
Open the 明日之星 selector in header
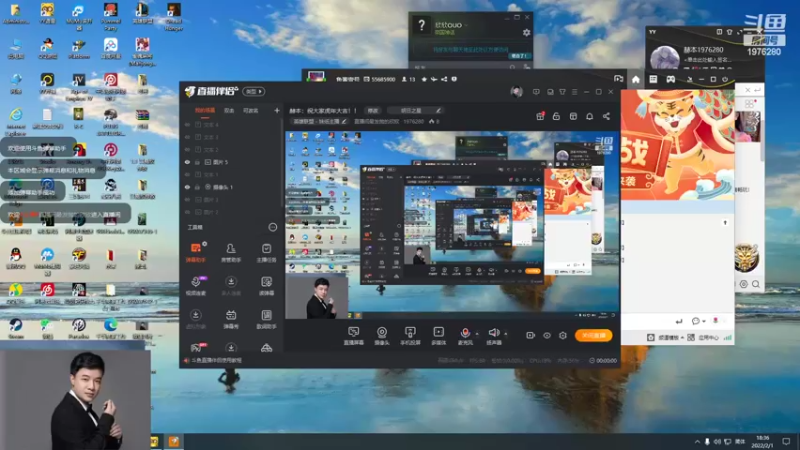tap(415, 110)
